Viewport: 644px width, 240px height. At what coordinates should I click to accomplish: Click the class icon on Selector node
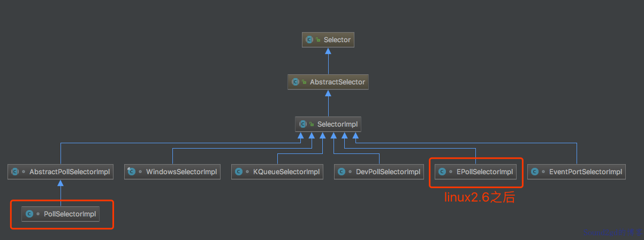309,40
